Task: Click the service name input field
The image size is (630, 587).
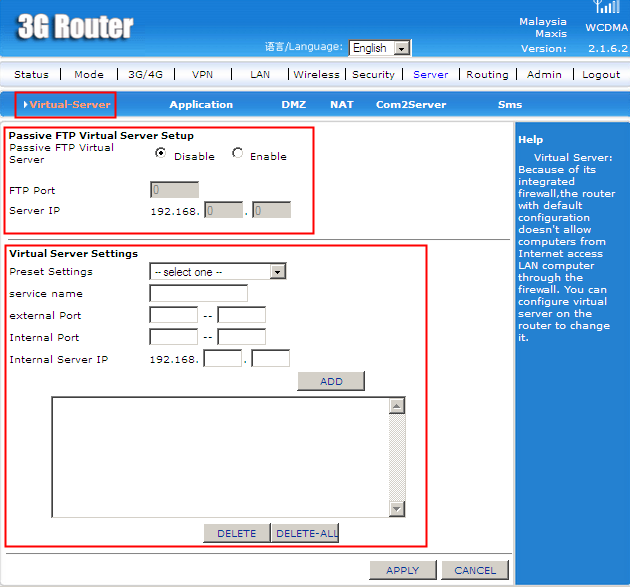Action: 198,293
